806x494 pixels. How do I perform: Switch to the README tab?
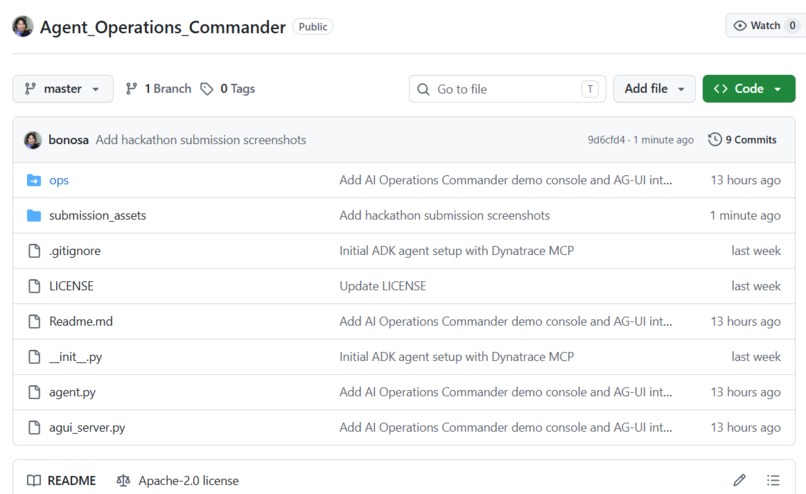[x=62, y=481]
